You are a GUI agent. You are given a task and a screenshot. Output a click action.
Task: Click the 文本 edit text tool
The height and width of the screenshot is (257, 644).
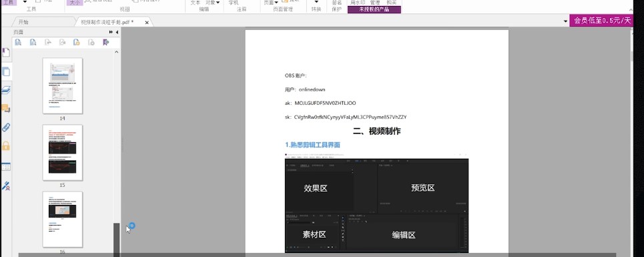(x=195, y=3)
